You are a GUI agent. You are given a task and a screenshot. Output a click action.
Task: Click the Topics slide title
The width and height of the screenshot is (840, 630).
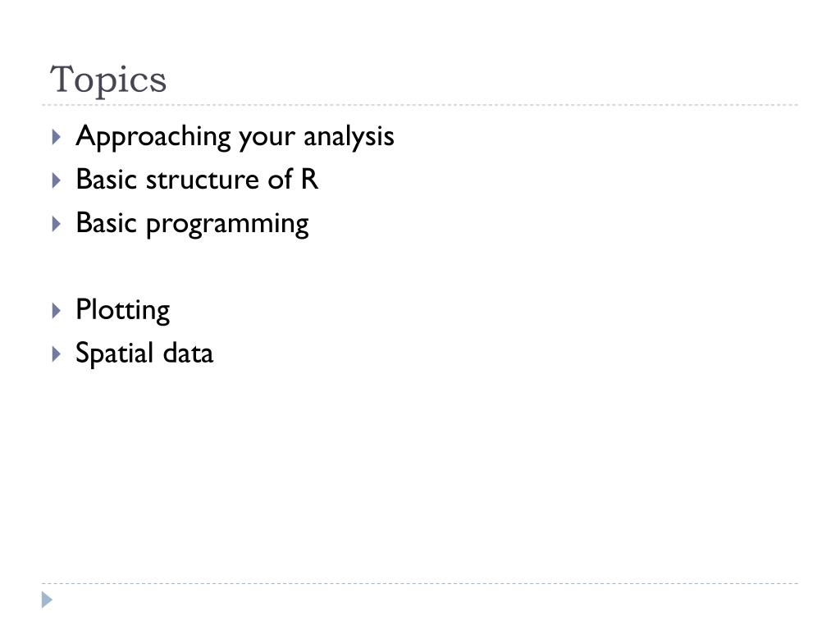(108, 80)
